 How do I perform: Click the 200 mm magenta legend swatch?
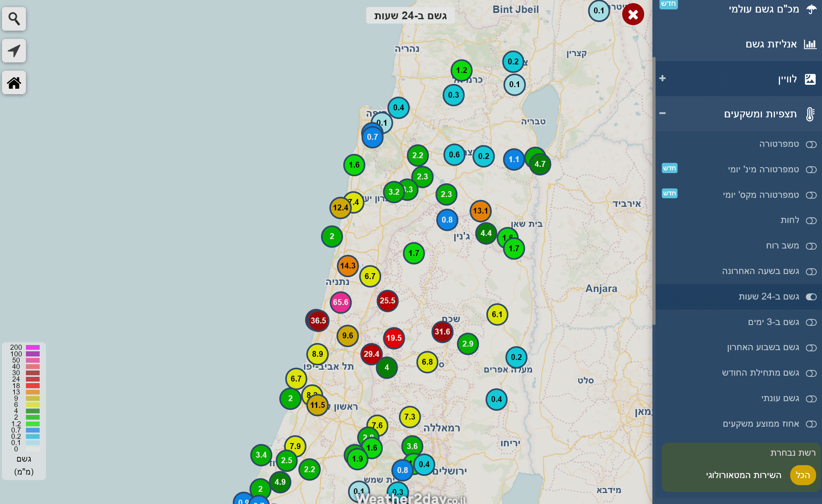point(33,347)
